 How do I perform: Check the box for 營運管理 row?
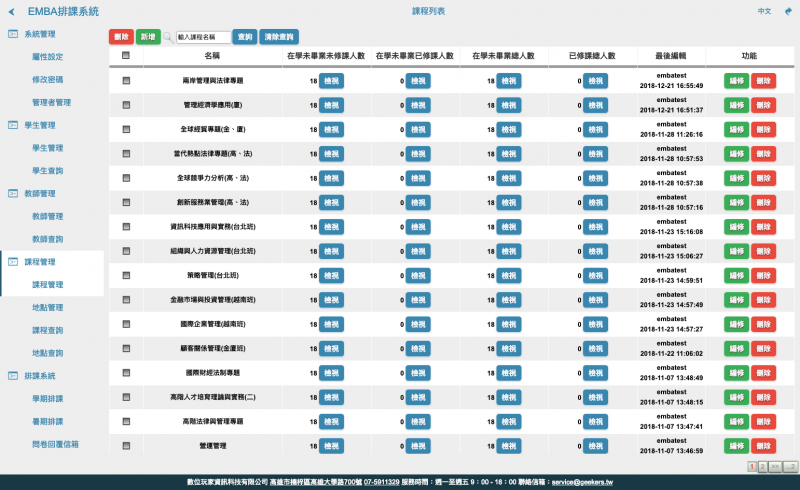(126, 446)
